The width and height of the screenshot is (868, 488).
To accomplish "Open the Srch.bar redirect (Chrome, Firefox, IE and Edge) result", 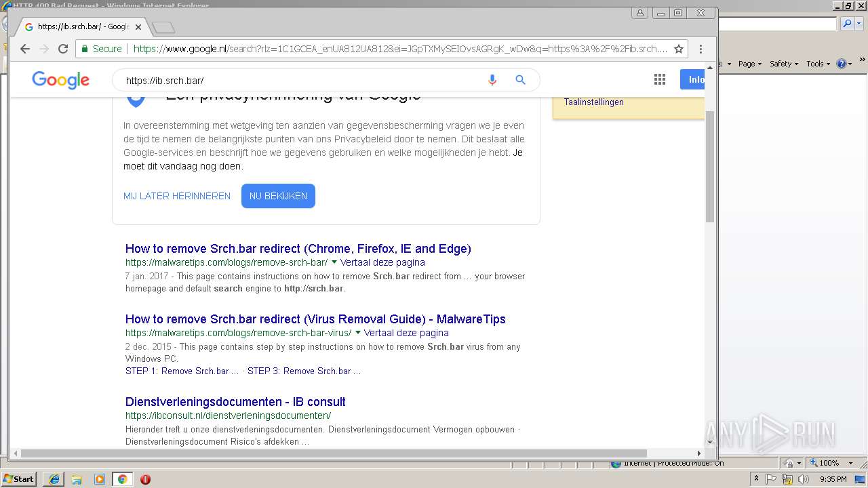I will pos(298,249).
